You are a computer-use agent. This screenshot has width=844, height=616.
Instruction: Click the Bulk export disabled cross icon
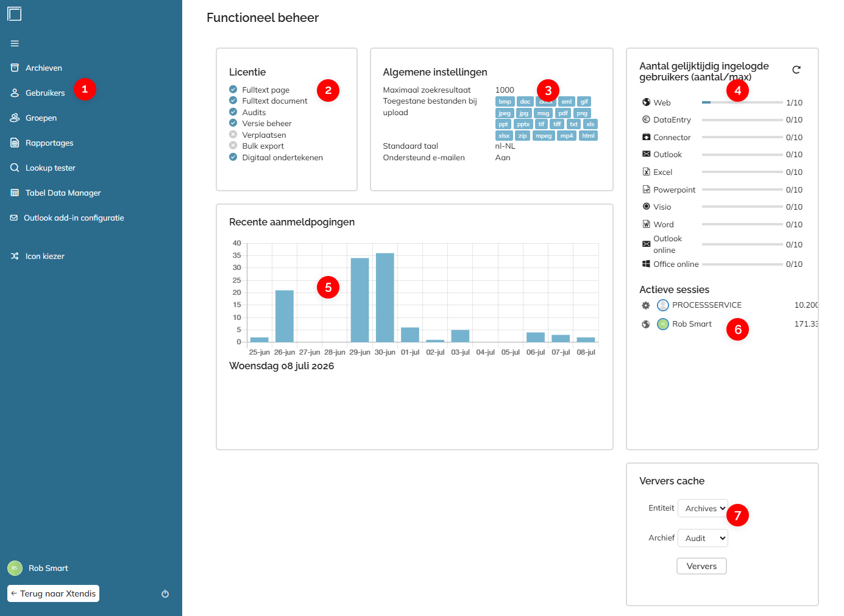pos(233,146)
